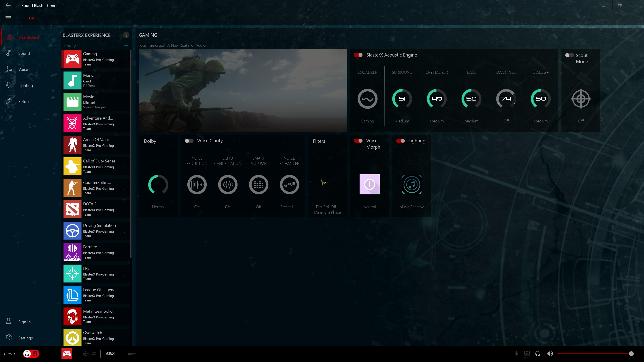Screen dimensions: 644x362
Task: Open the Music Reactive lighting icon
Action: [x=412, y=185]
